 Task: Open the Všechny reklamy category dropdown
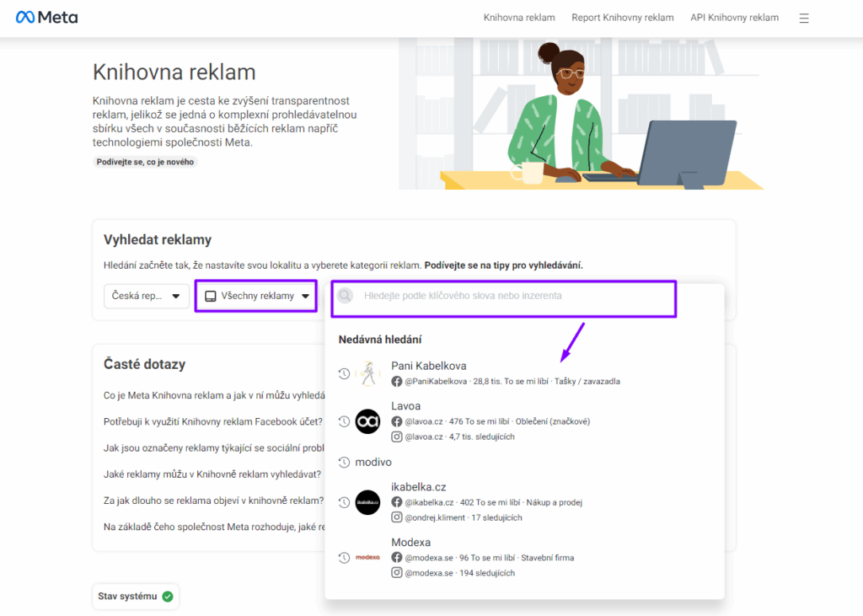[x=256, y=296]
